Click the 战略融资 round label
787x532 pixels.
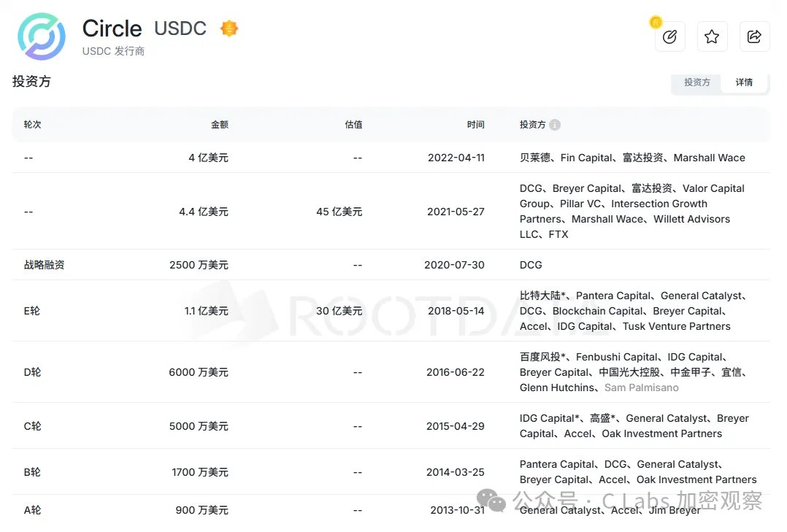[44, 265]
